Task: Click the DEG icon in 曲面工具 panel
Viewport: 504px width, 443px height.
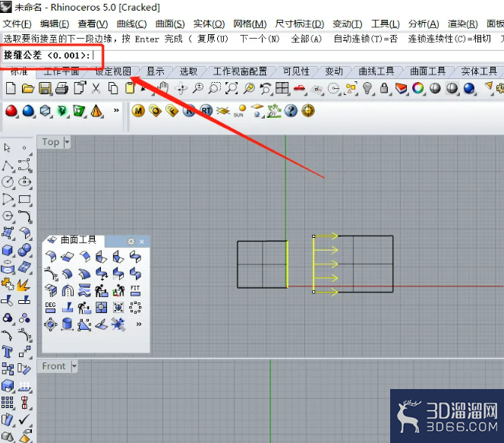Action: [50, 307]
